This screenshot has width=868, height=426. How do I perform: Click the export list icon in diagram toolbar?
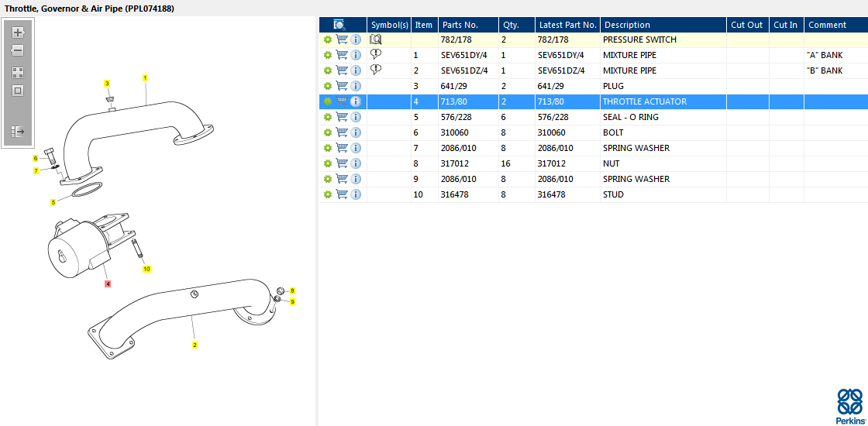[18, 131]
